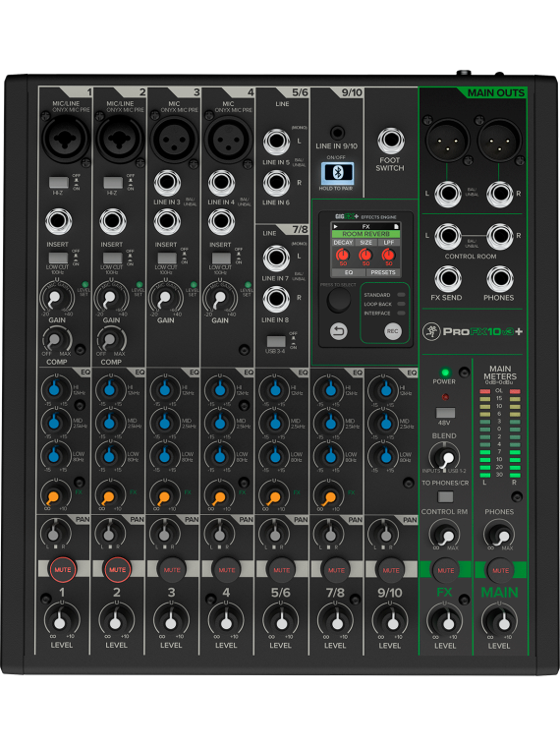Push the Press To Select encoder knob
This screenshot has width=560, height=747.
338,300
